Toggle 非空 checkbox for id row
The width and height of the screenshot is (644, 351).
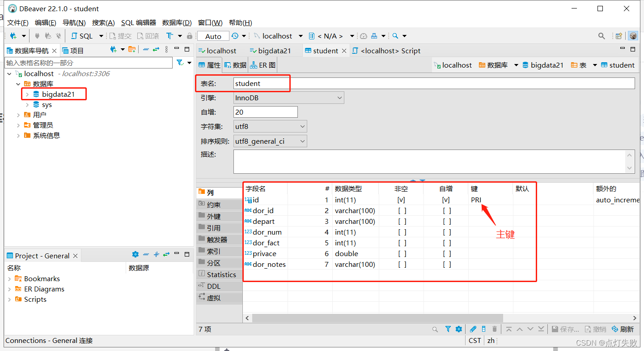(401, 200)
